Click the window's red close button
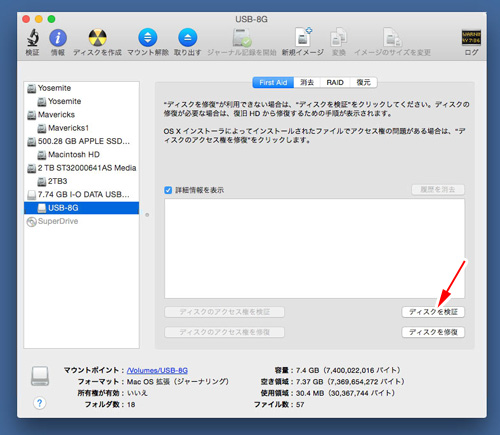Image resolution: width=500 pixels, height=435 pixels. click(x=26, y=19)
